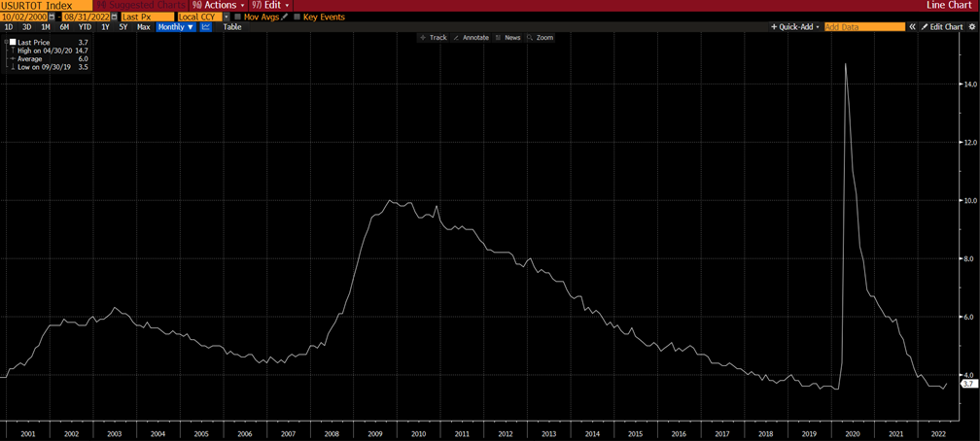The image size is (980, 441).
Task: Open the Edit dropdown menu
Action: click(270, 5)
